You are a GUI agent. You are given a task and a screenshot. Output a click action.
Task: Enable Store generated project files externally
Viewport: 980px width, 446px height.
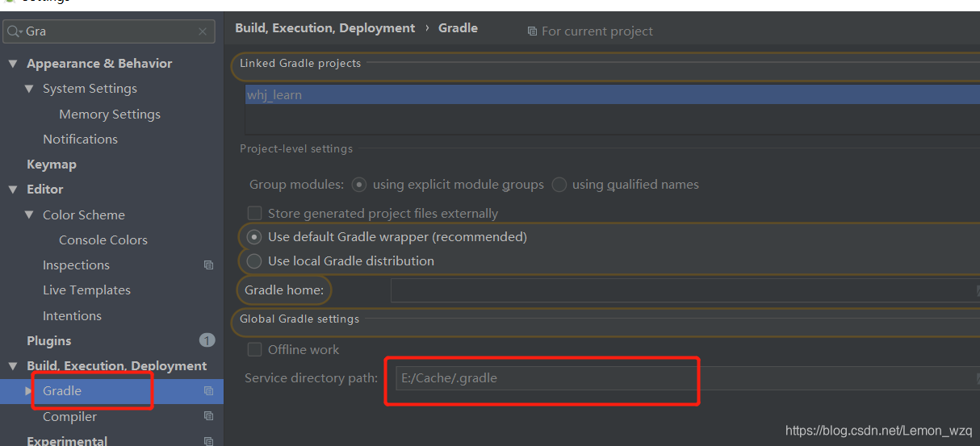254,213
